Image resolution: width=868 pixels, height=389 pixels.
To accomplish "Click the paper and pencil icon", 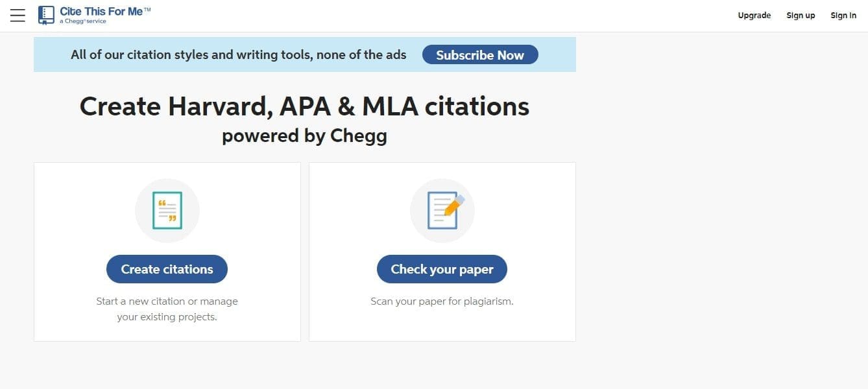I will point(442,211).
